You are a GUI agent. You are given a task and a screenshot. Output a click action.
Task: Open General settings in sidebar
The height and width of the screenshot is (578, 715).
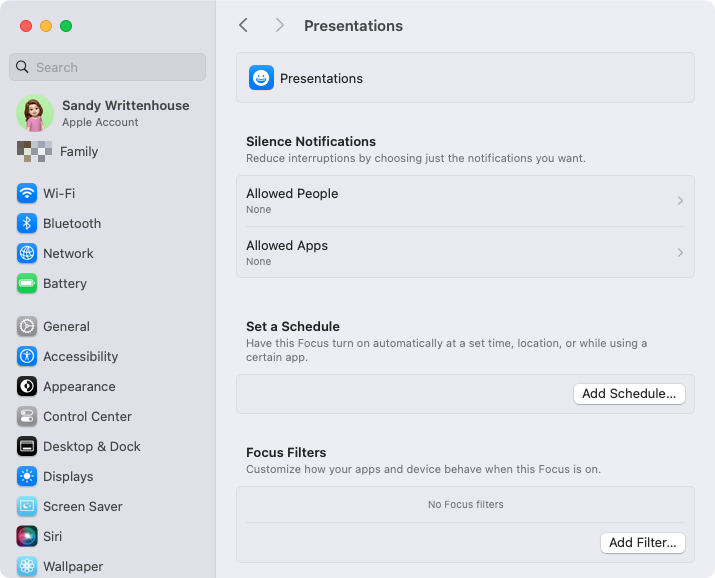pos(53,326)
